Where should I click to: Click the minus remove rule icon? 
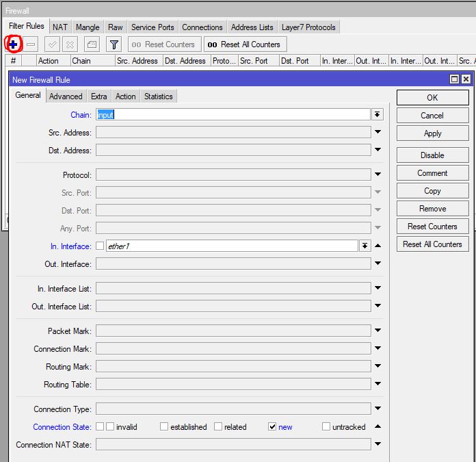pyautogui.click(x=31, y=44)
